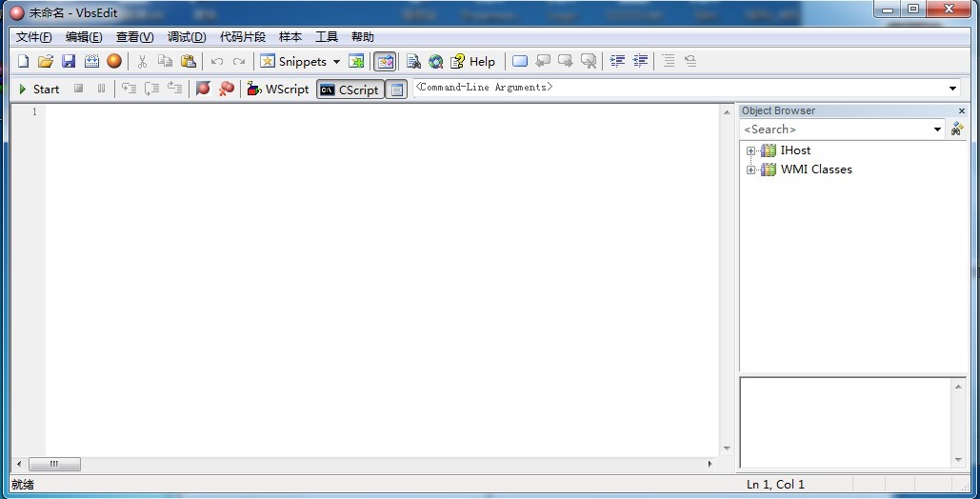Click the Cut scissors icon
This screenshot has width=980, height=499.
coord(142,61)
